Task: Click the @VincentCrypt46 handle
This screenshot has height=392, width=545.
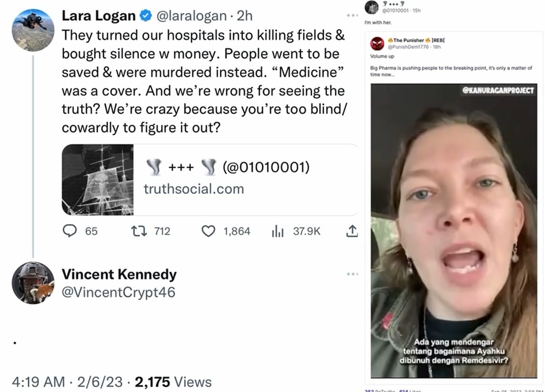Action: (x=118, y=292)
